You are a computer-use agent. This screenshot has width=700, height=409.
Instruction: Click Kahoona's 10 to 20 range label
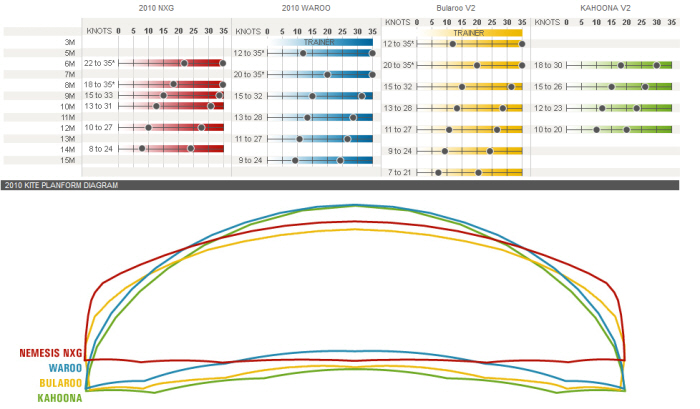tap(548, 129)
